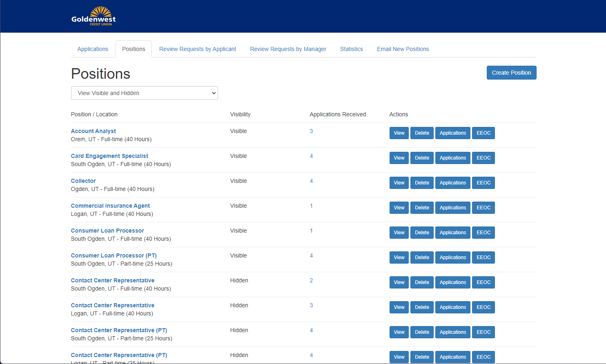This screenshot has height=364, width=606.
Task: View the Card Engagement Specialist position
Action: pos(399,158)
